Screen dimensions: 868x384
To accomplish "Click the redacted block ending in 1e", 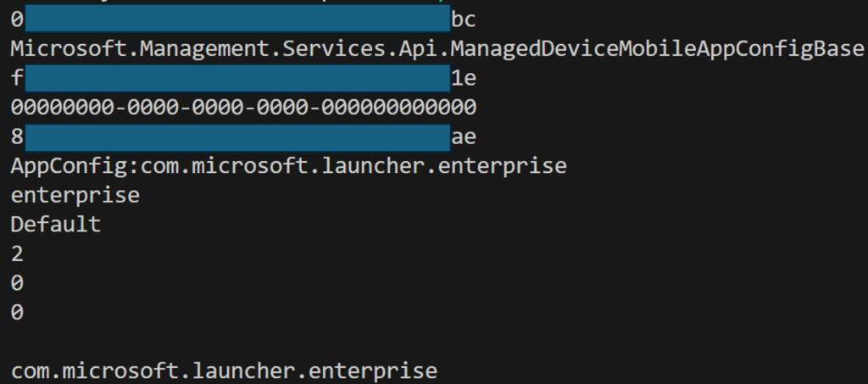I will pyautogui.click(x=238, y=78).
